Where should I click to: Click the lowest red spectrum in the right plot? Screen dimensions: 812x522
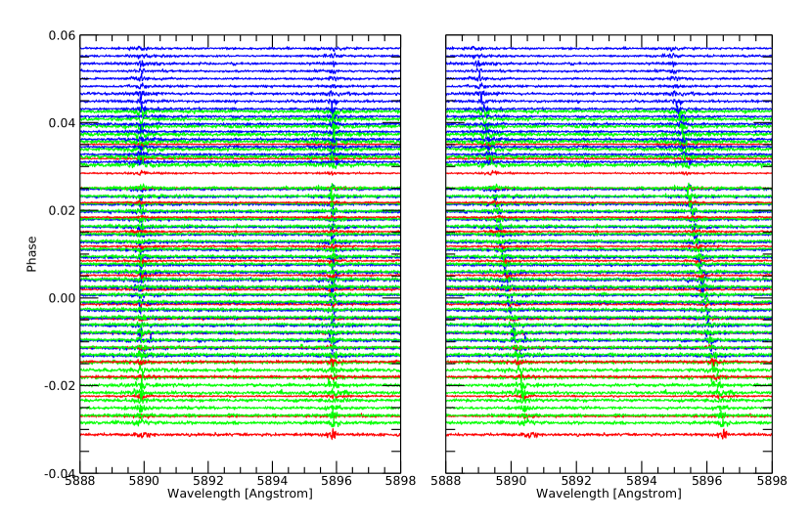609,435
